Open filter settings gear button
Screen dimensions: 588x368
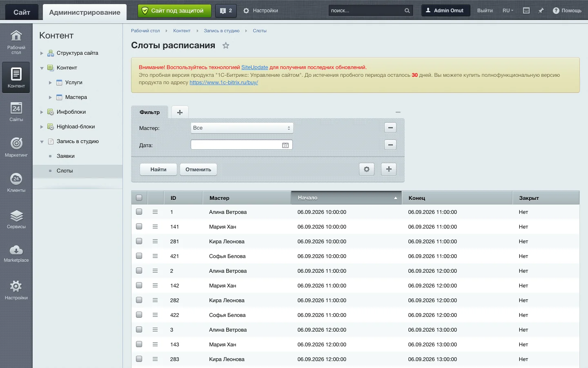click(367, 169)
